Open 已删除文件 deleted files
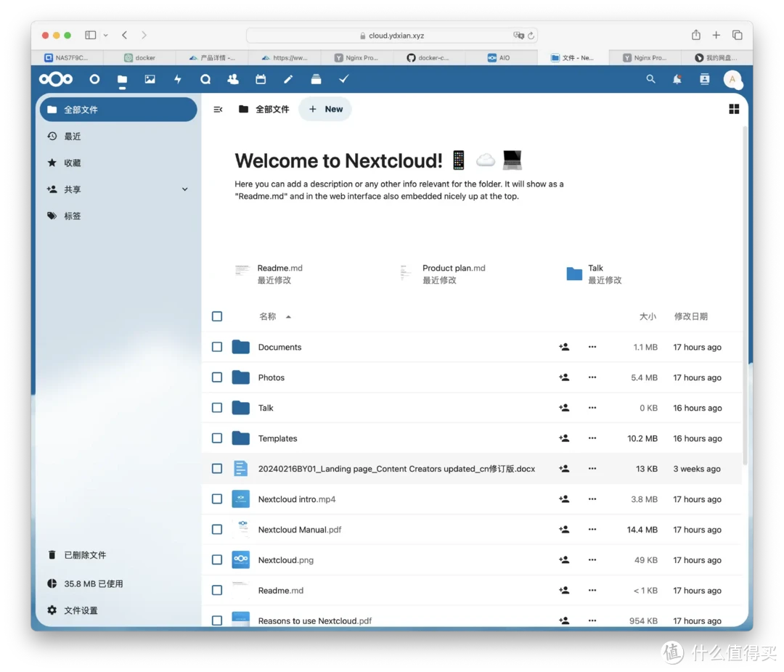The height and width of the screenshot is (672, 784). (x=118, y=555)
